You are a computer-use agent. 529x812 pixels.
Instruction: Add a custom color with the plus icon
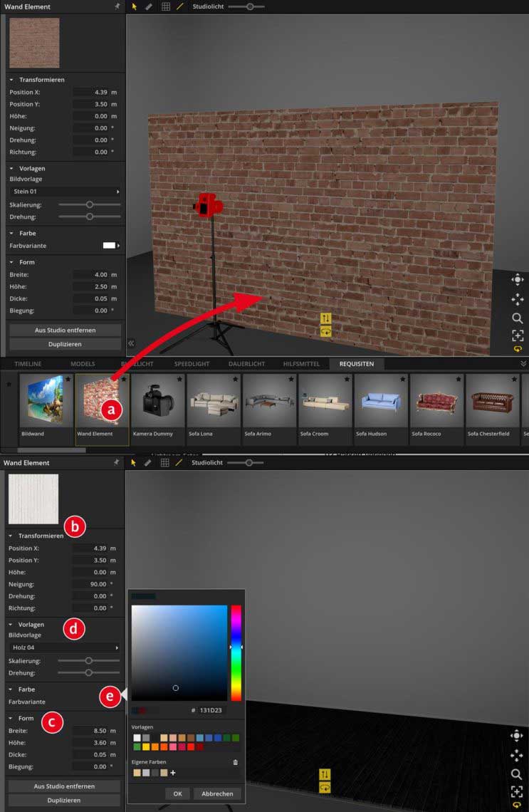(173, 773)
